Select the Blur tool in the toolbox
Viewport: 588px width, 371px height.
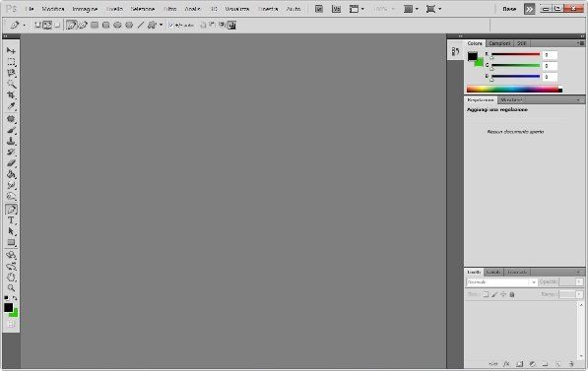[x=11, y=185]
